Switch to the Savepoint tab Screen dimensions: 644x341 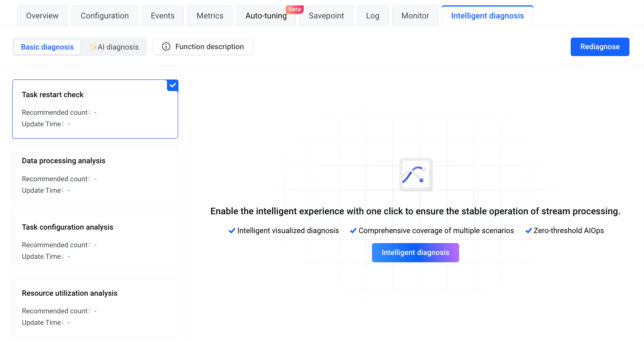326,16
